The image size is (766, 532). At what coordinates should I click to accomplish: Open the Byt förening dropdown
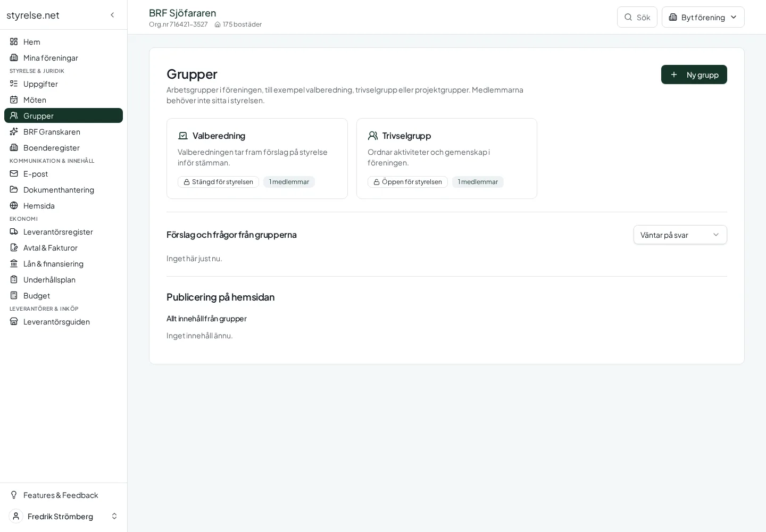703,17
